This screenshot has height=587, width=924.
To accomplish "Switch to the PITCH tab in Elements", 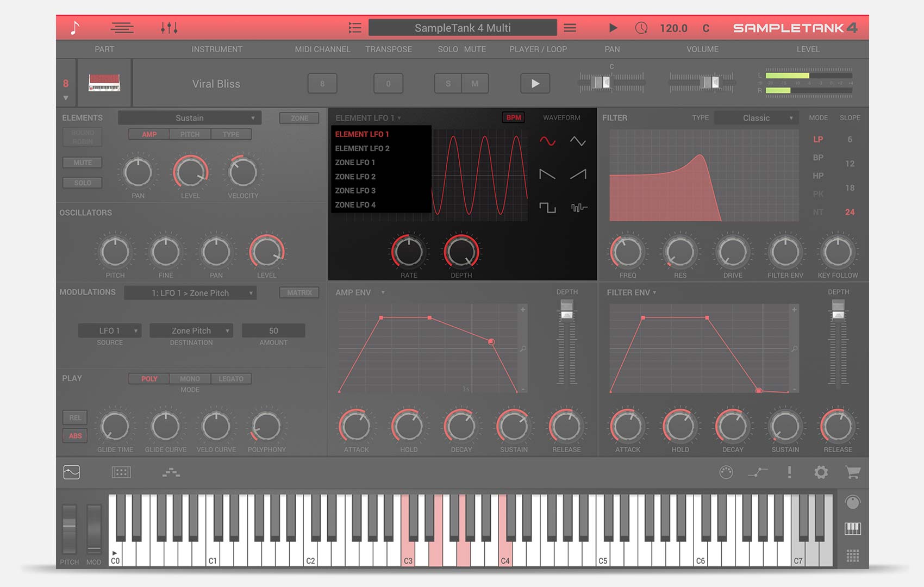I will 190,134.
